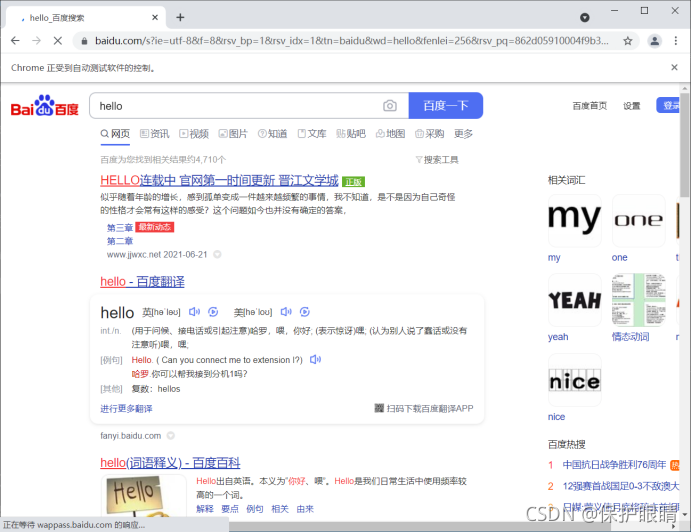Open 搜索工具 filter options
Screen dimensions: 692x532
coord(437,160)
